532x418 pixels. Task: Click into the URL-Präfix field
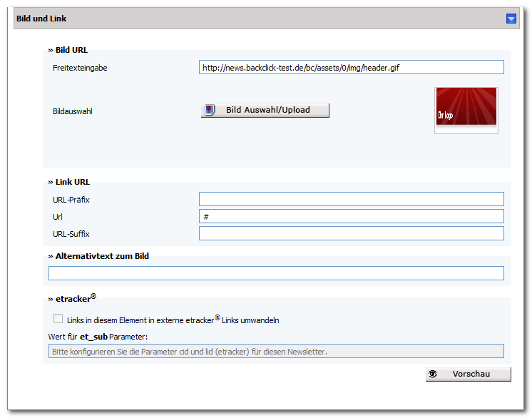coord(351,199)
